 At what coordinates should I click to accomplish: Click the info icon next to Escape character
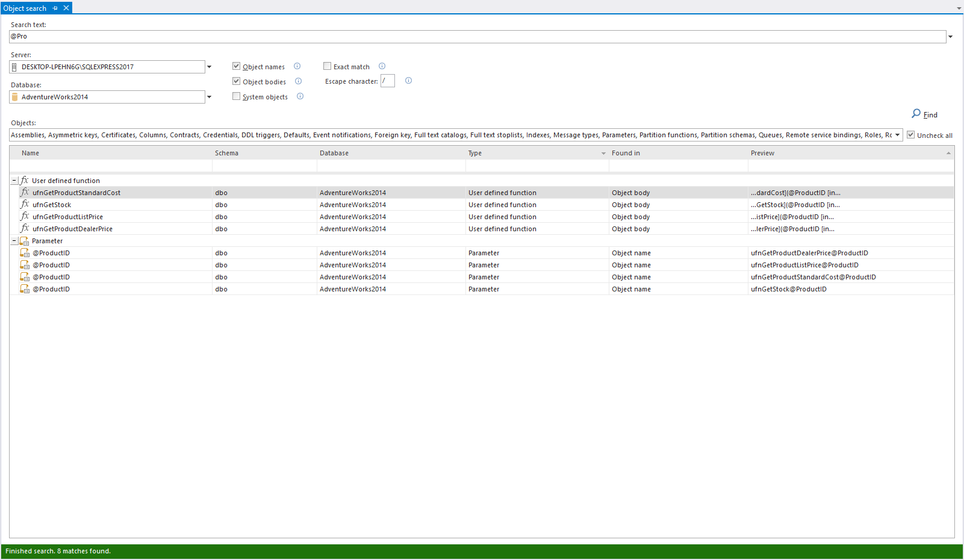[408, 81]
